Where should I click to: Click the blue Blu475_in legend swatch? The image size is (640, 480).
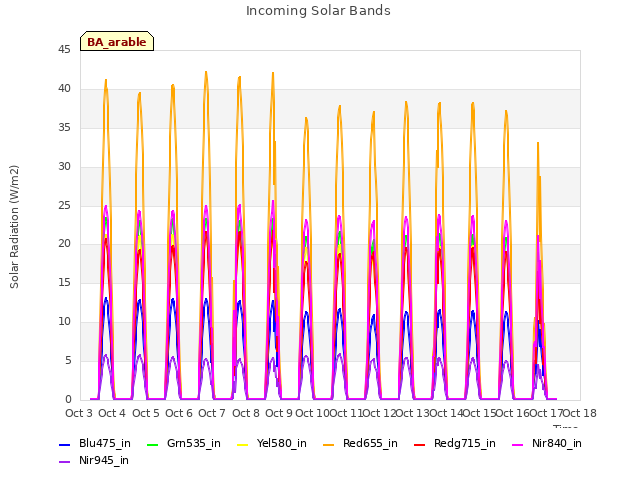[x=64, y=445]
